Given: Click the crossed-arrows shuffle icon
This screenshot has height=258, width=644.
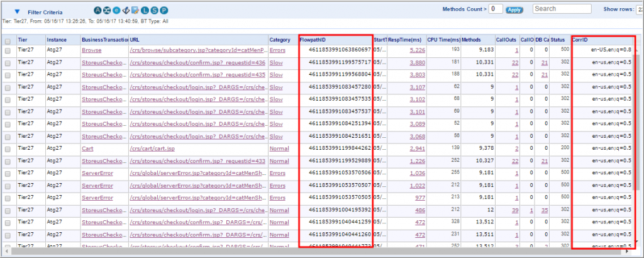Looking at the screenshot, I should pos(107,11).
